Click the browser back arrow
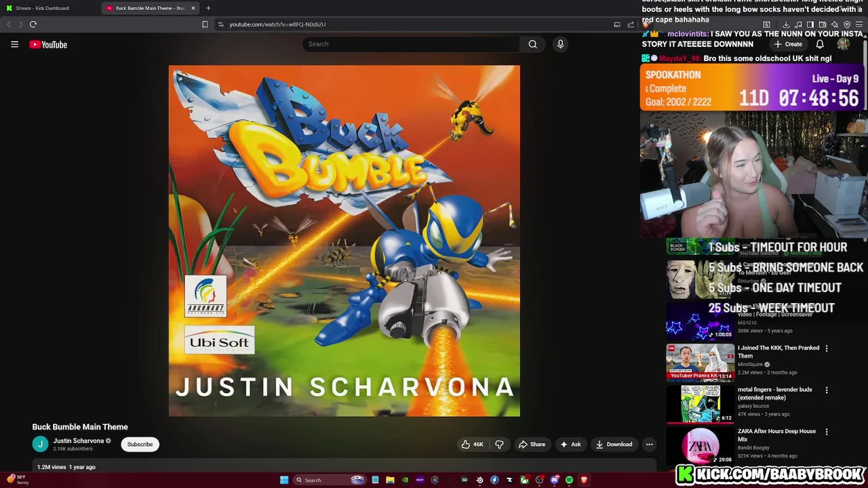Viewport: 868px width, 488px height. tap(9, 24)
